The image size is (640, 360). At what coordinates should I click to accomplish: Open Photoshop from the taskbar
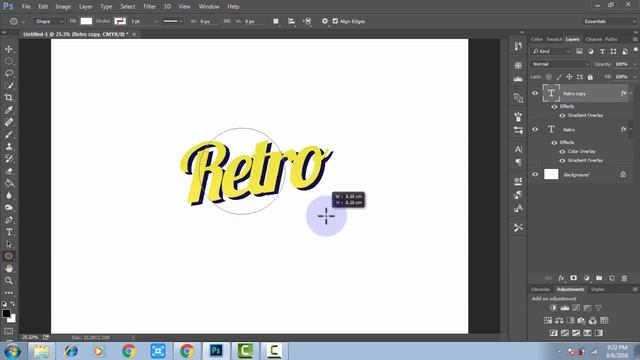[x=216, y=351]
